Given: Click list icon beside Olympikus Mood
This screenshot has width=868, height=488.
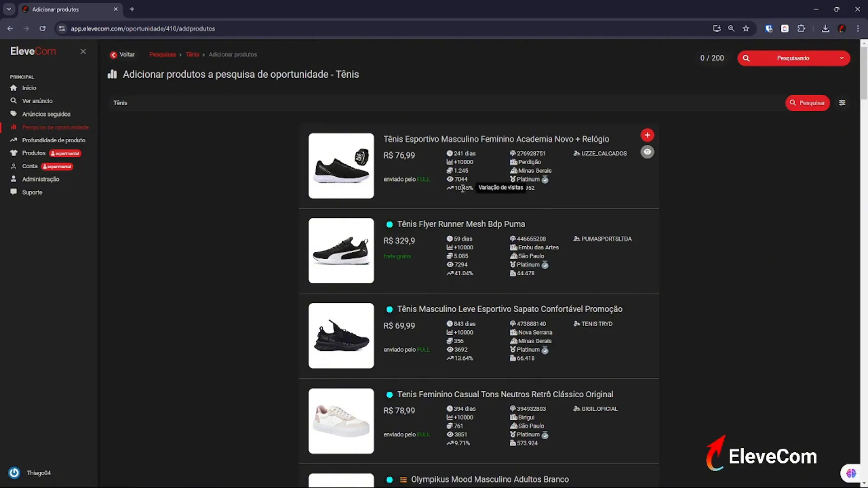Looking at the screenshot, I should pyautogui.click(x=403, y=480).
